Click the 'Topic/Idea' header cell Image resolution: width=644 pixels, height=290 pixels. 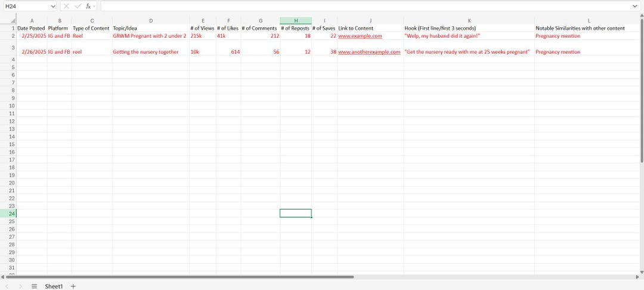pyautogui.click(x=151, y=28)
